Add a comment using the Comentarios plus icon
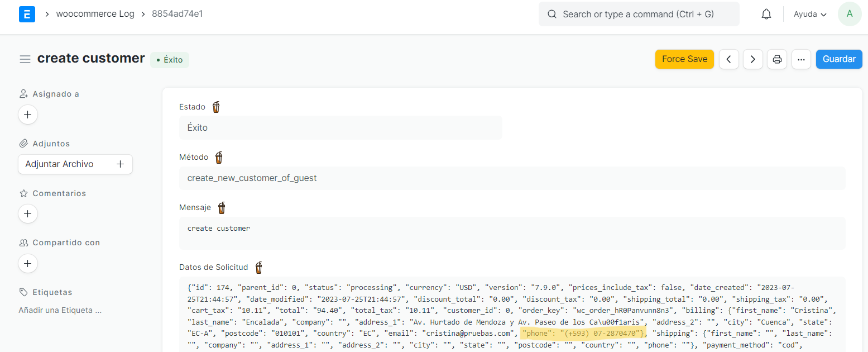Viewport: 868px width, 352px height. [28, 213]
